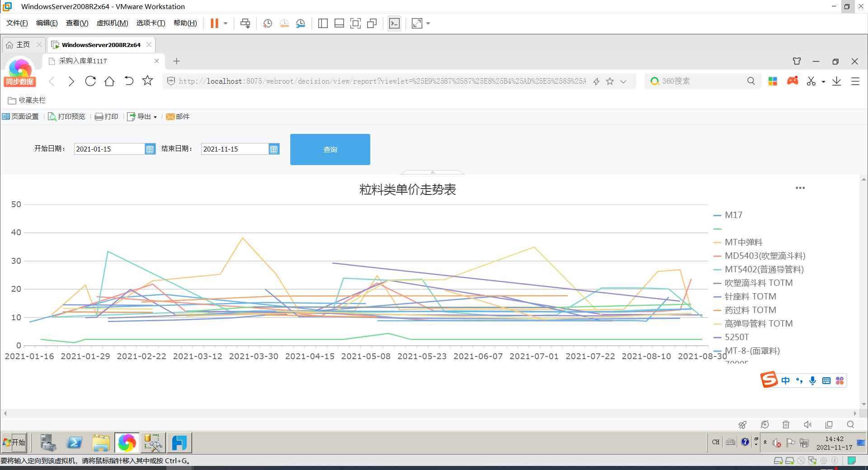Open the start date calendar picker
This screenshot has height=470, width=868.
tap(150, 149)
